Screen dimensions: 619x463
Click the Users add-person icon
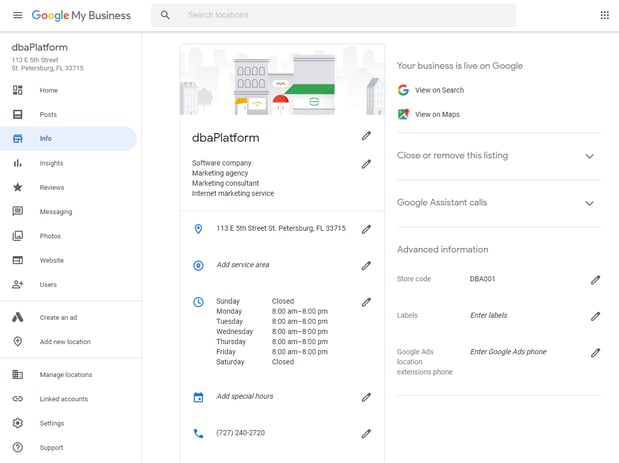[17, 284]
